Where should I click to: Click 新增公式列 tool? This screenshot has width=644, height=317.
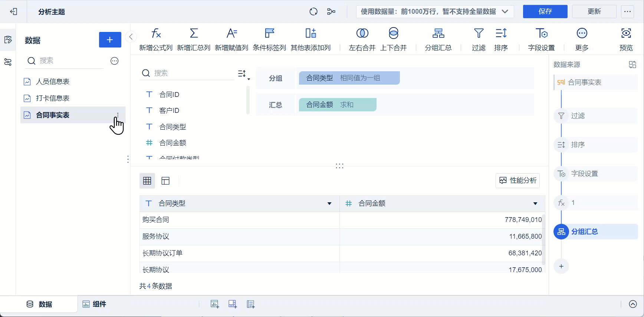(x=156, y=39)
